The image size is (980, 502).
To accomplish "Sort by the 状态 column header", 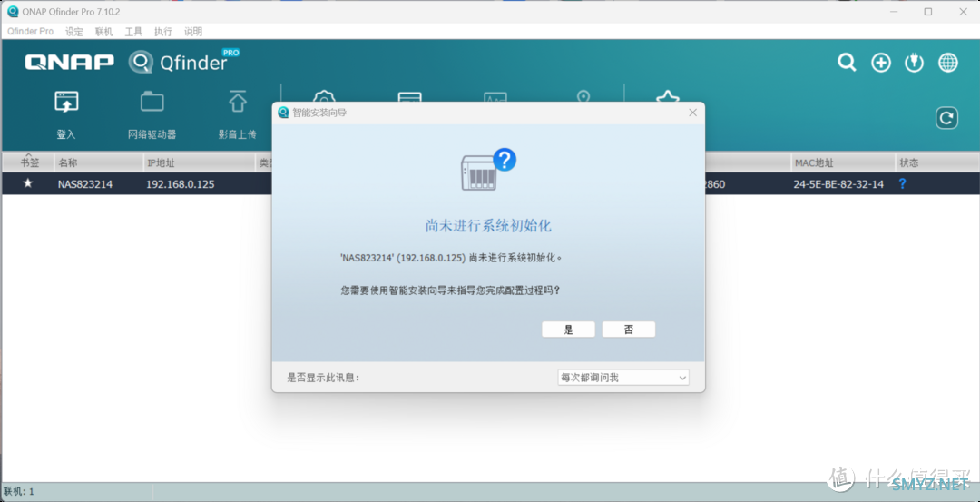I will pos(936,162).
